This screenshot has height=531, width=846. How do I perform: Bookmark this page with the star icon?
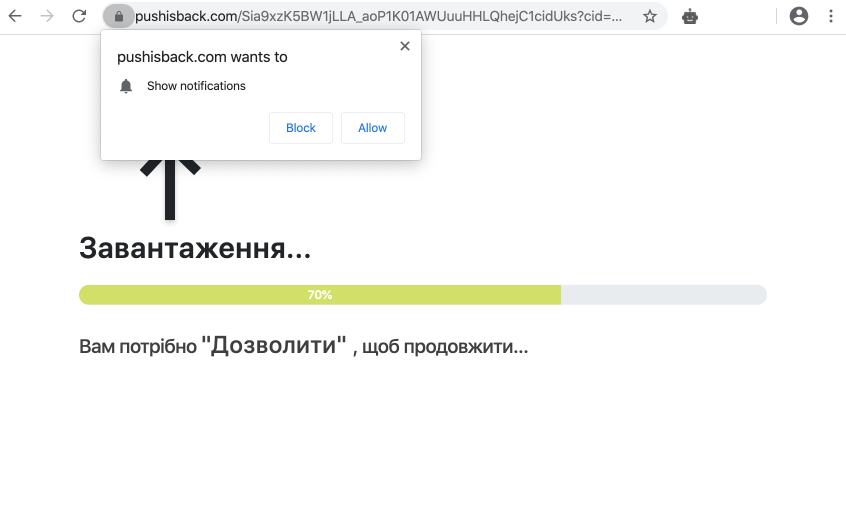click(650, 16)
